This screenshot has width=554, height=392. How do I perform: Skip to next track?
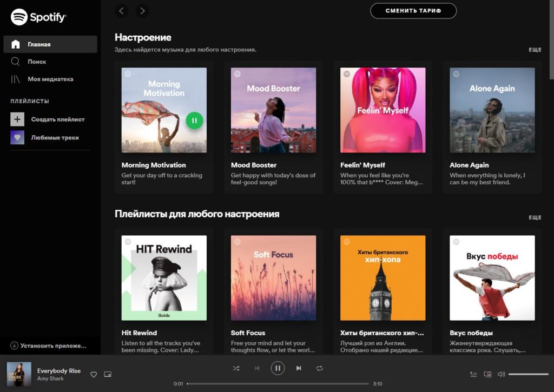click(299, 368)
